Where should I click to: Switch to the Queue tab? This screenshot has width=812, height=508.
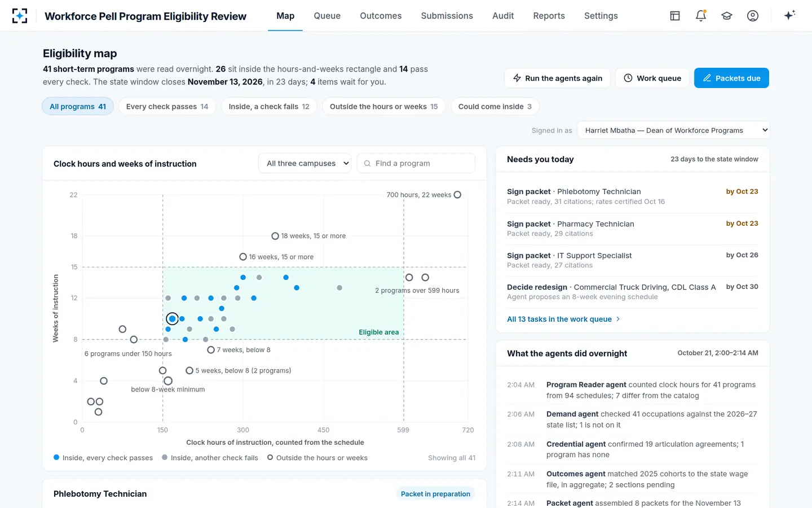(327, 16)
